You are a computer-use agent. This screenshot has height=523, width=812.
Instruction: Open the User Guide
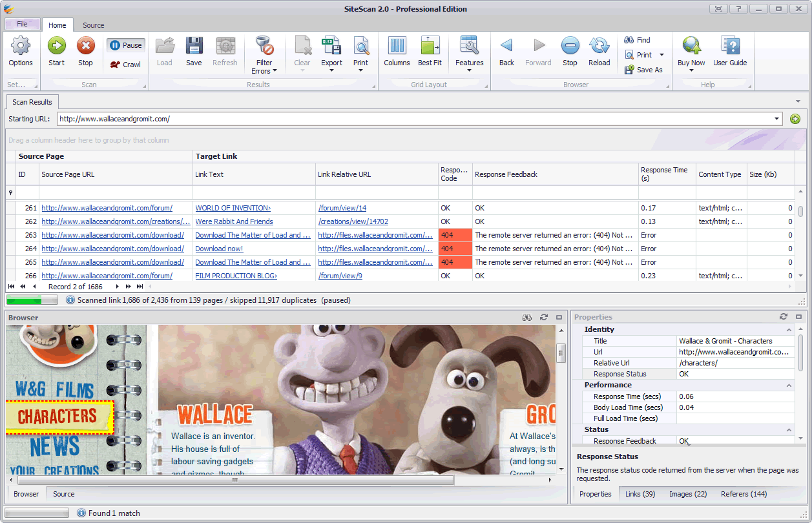click(730, 52)
